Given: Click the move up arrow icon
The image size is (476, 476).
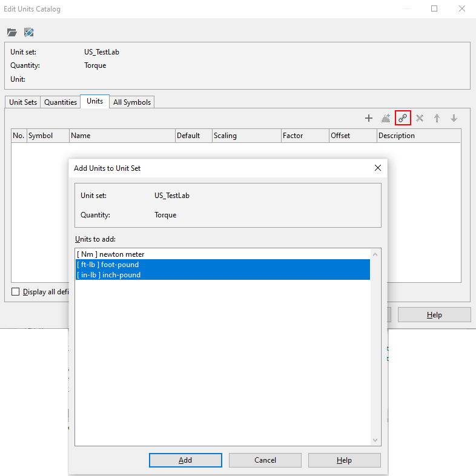Looking at the screenshot, I should coord(437,118).
